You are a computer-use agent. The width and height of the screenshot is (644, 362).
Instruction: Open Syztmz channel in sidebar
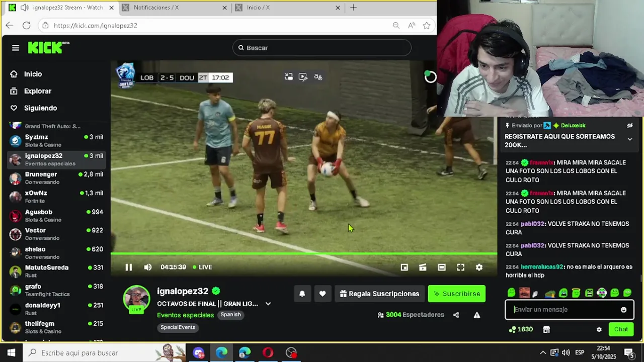(x=57, y=141)
